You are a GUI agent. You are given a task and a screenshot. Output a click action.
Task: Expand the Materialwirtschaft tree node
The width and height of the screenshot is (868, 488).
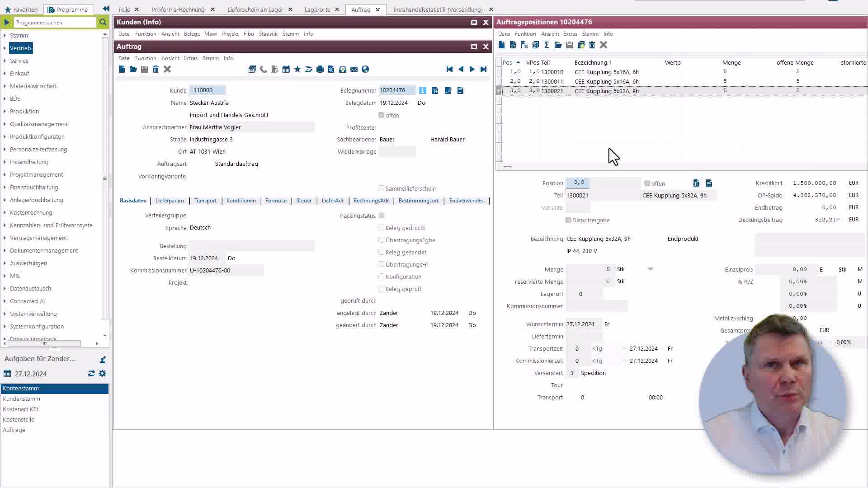coord(5,86)
